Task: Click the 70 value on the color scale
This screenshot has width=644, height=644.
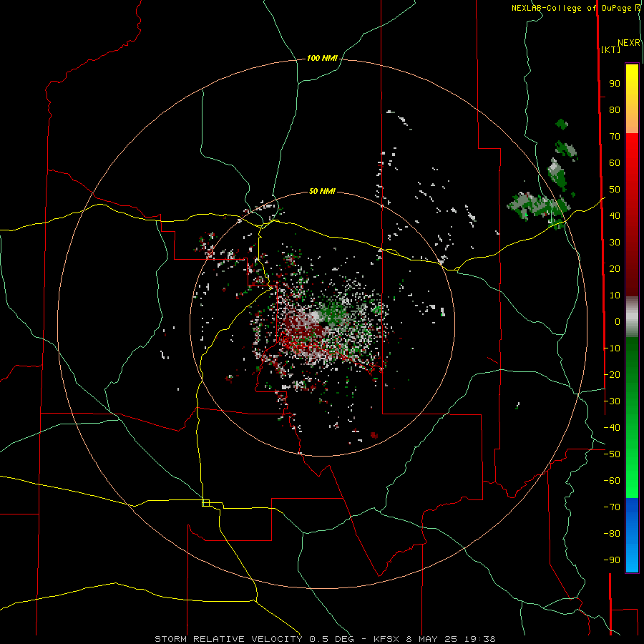Action: click(x=615, y=137)
